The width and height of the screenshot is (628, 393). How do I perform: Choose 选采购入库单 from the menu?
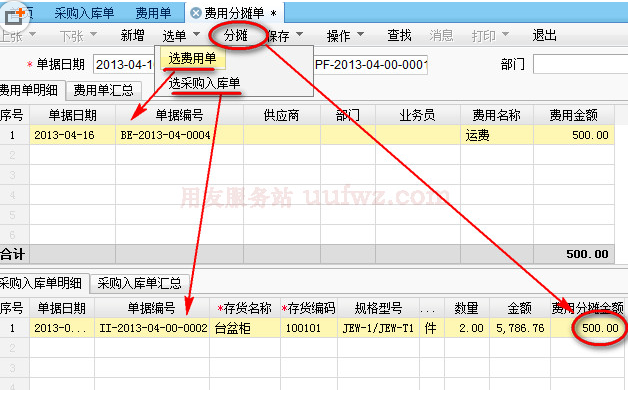(204, 83)
